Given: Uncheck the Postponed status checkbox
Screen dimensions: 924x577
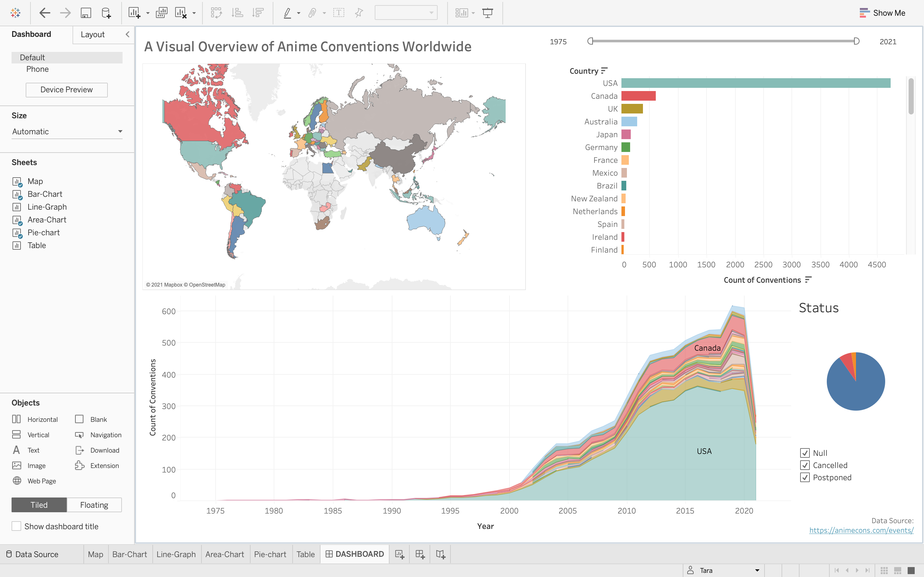Looking at the screenshot, I should click(x=805, y=477).
